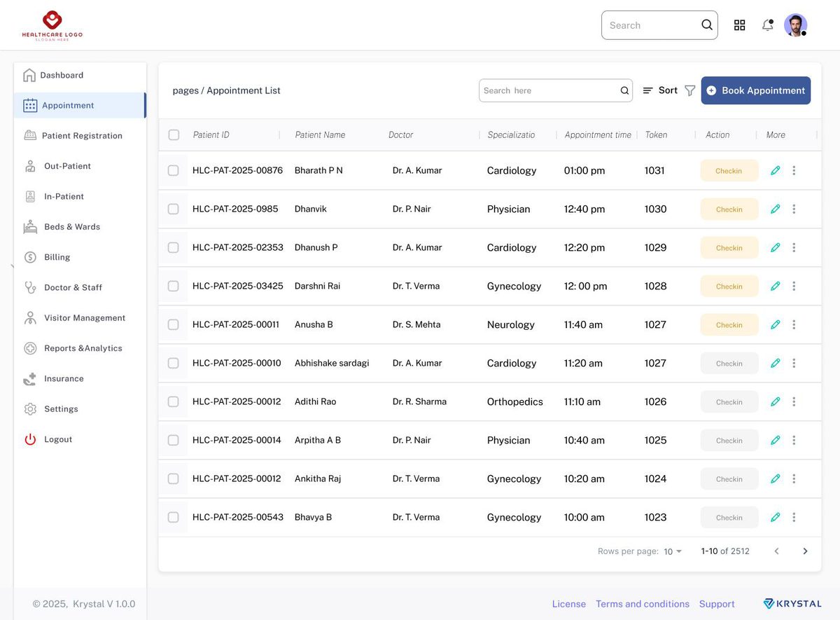Go to next page of appointments

point(805,551)
